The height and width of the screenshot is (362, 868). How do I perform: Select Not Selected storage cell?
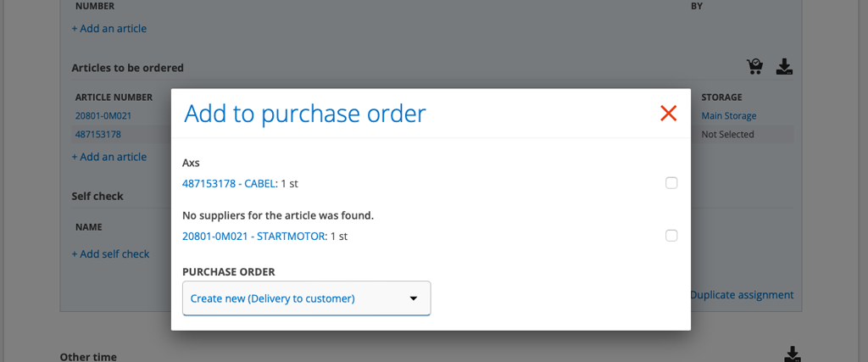(x=727, y=134)
